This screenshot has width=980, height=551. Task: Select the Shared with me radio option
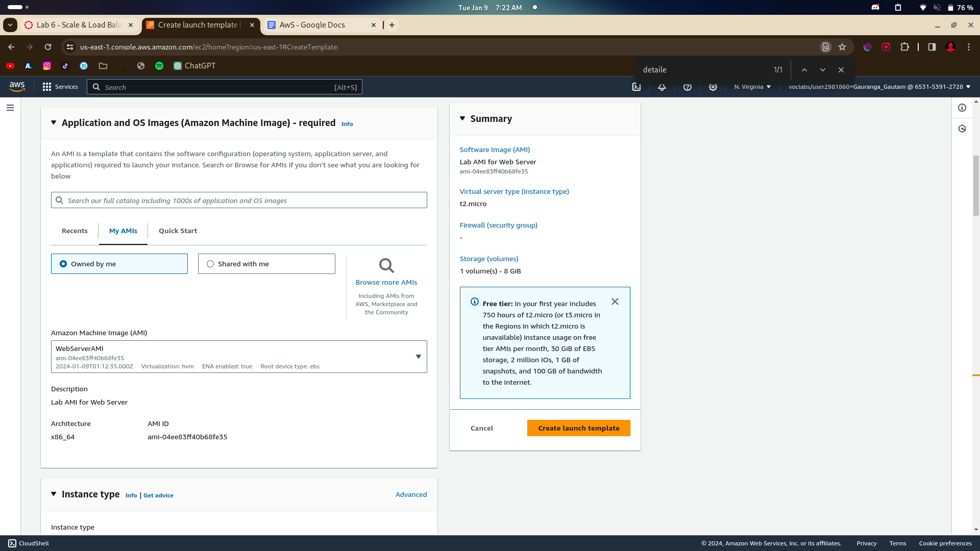click(210, 264)
